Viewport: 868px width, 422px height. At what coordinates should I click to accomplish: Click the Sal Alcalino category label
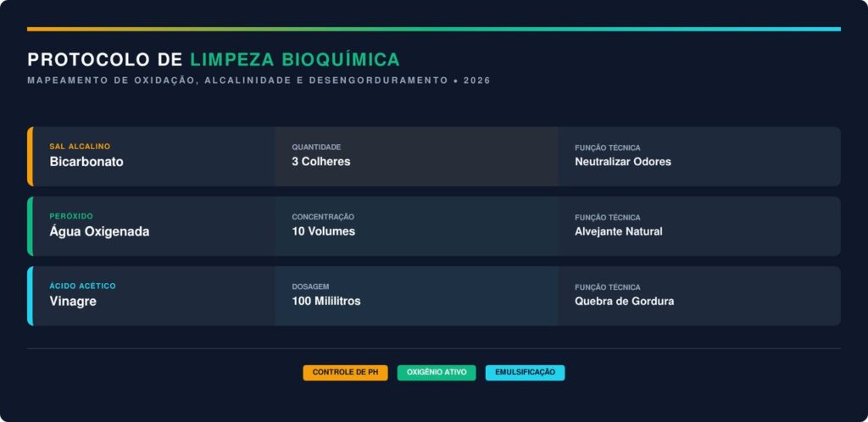[x=80, y=147]
